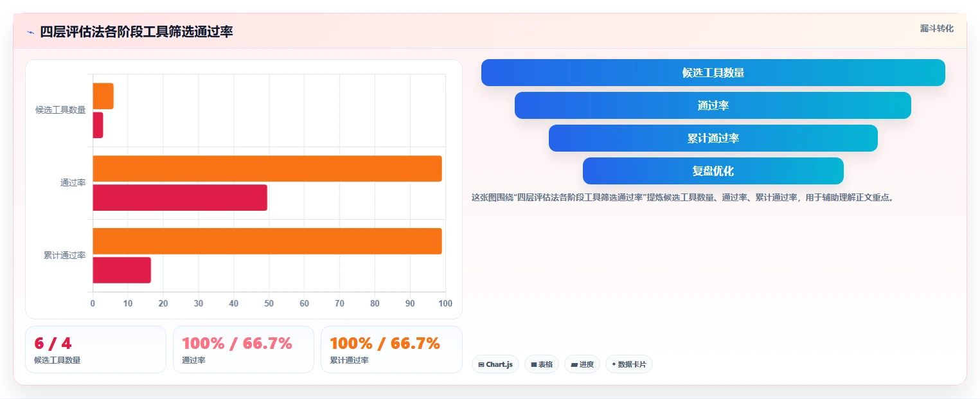Click the x-axis value 50
This screenshot has width=980, height=399.
(x=269, y=303)
